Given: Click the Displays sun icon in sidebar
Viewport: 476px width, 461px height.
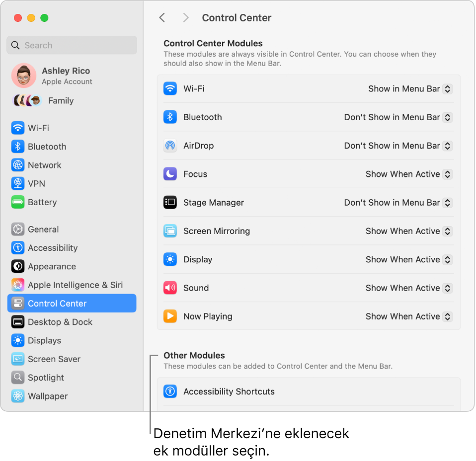Looking at the screenshot, I should (18, 340).
